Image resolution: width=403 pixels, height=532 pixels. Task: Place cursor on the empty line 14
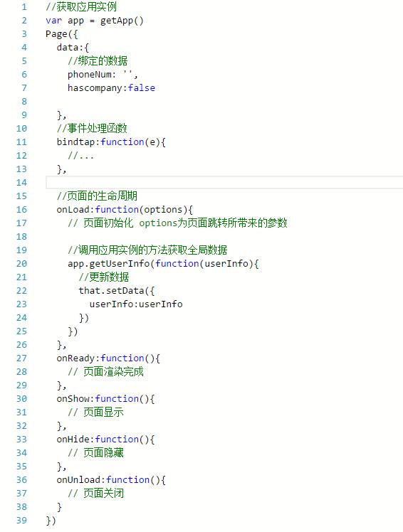pyautogui.click(x=224, y=183)
